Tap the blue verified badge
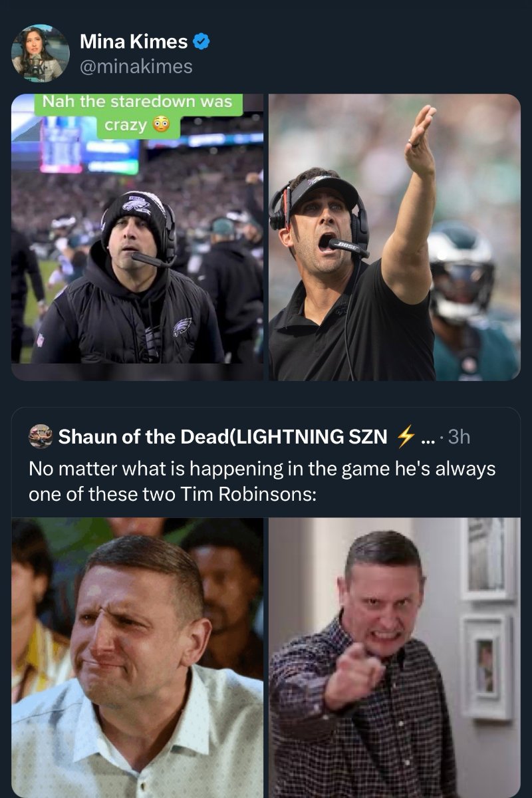Viewport: 532px width, 798px height. pyautogui.click(x=201, y=42)
